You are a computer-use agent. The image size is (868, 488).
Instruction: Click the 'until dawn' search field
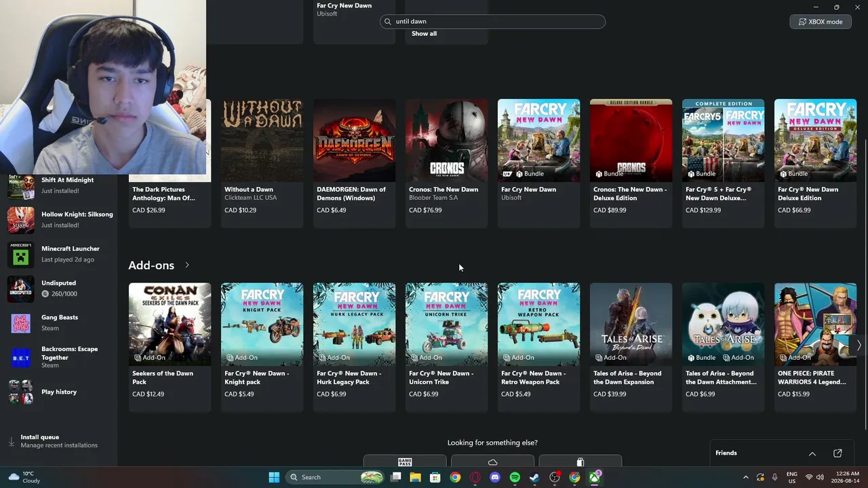pyautogui.click(x=492, y=22)
